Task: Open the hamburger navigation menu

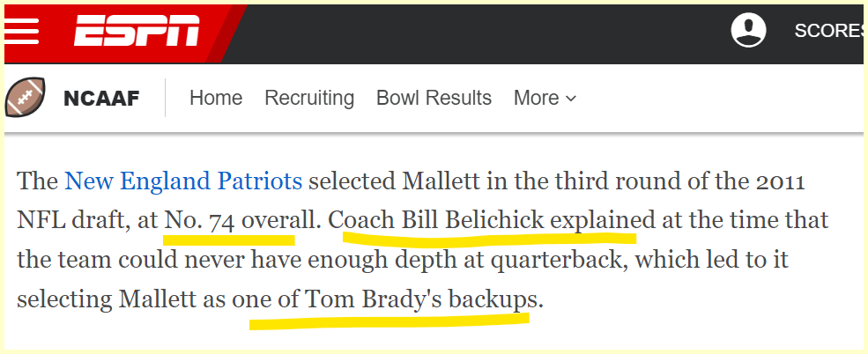Action: 22,32
